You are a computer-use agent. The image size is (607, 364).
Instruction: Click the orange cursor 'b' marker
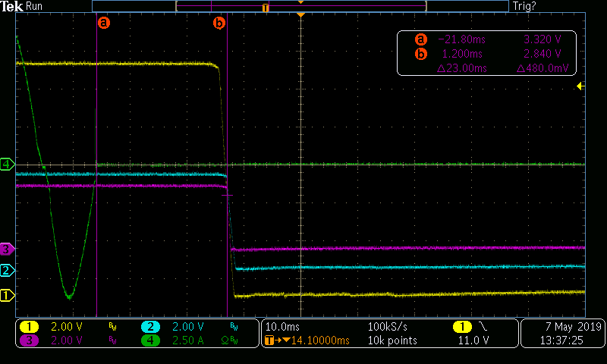pos(219,24)
